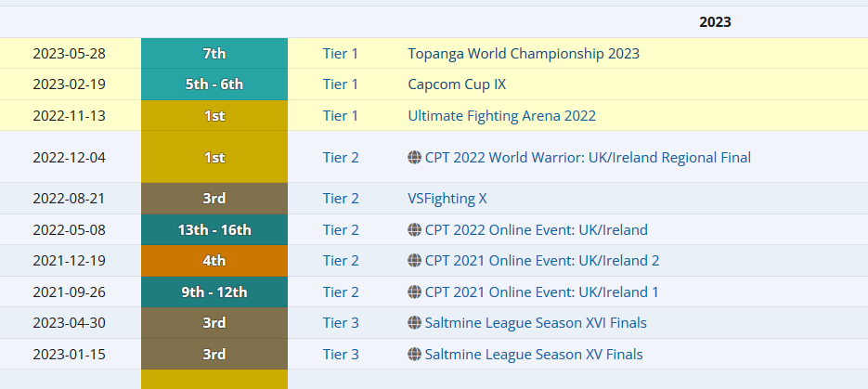Click globe icon by CPT 2021 UK/Ireland 2

tap(415, 261)
